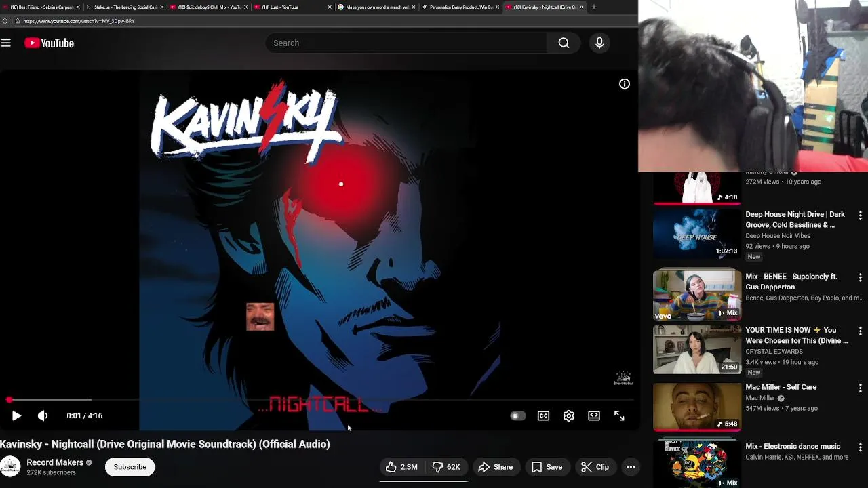This screenshot has width=868, height=488.
Task: Dislike the video showing 62K
Action: pyautogui.click(x=446, y=467)
